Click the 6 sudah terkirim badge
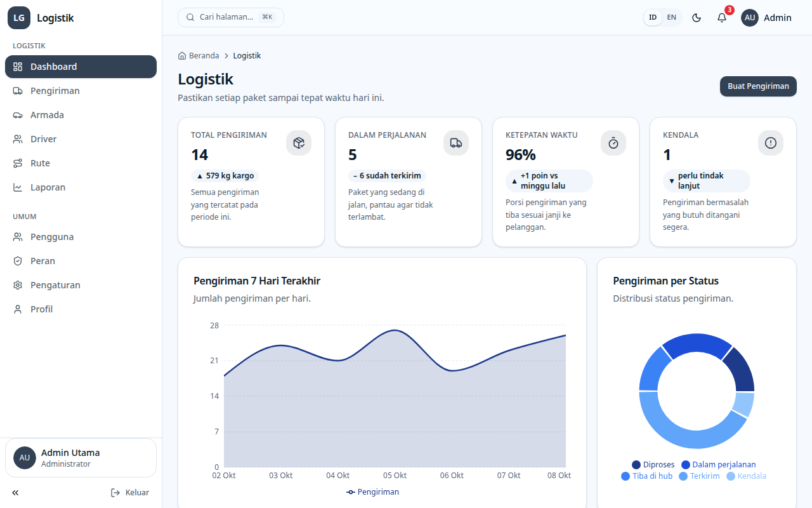This screenshot has height=508, width=812. point(387,176)
